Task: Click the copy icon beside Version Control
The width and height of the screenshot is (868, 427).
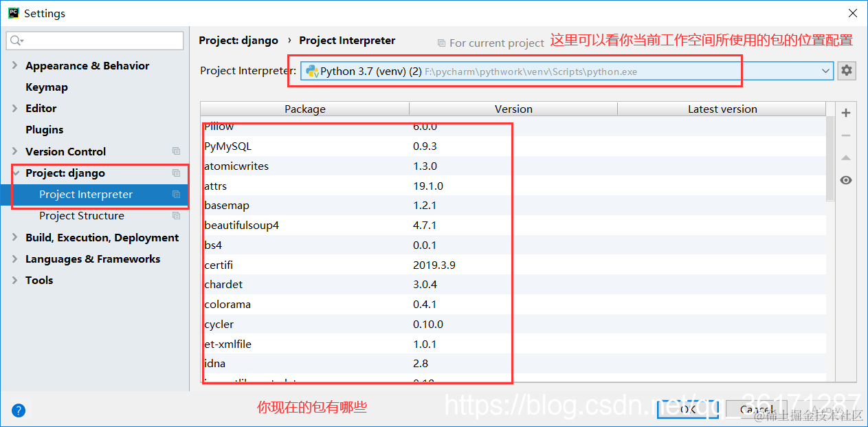Action: pyautogui.click(x=177, y=151)
